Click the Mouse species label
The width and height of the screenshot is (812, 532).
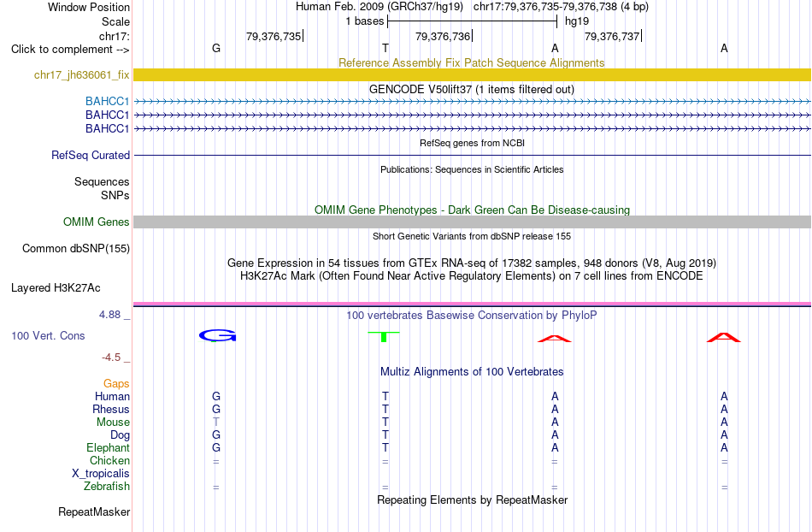pyautogui.click(x=113, y=423)
